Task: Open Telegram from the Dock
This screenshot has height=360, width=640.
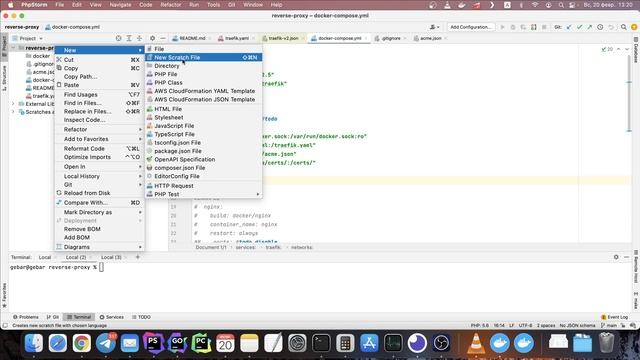Action: pyautogui.click(x=106, y=343)
